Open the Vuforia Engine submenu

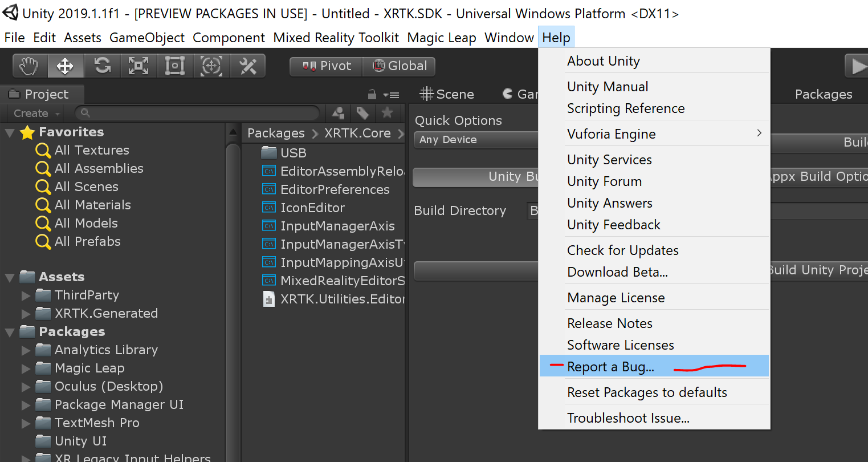click(x=654, y=134)
